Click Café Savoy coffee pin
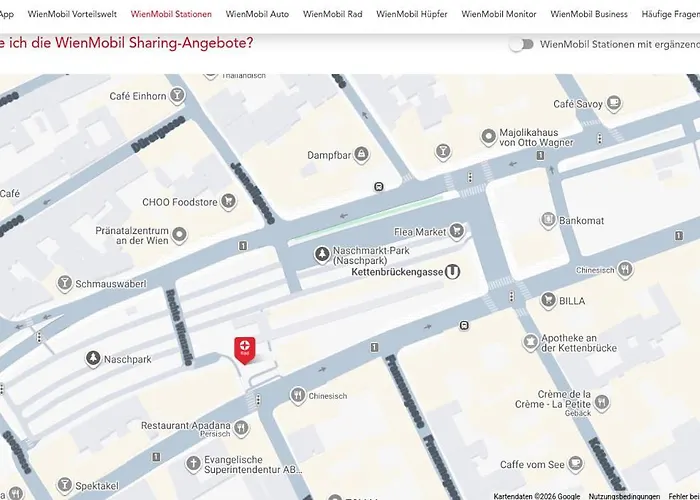This screenshot has height=500, width=700. pos(614,104)
